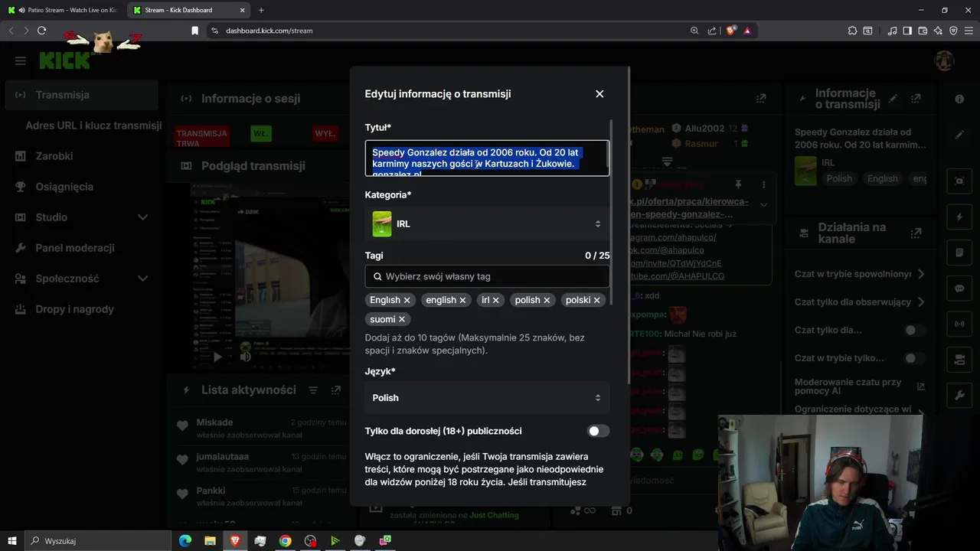Image resolution: width=980 pixels, height=551 pixels.
Task: Click the pencil edit icon in right rail
Action: click(x=959, y=135)
